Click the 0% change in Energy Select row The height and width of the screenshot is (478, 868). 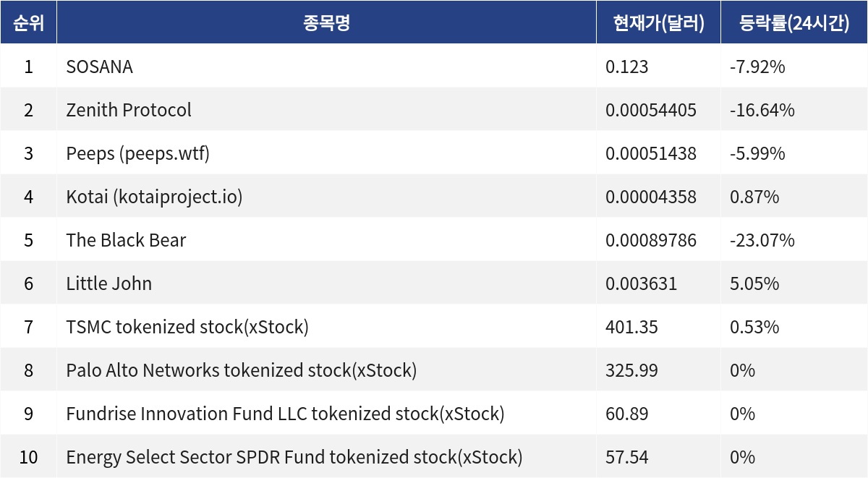(742, 458)
